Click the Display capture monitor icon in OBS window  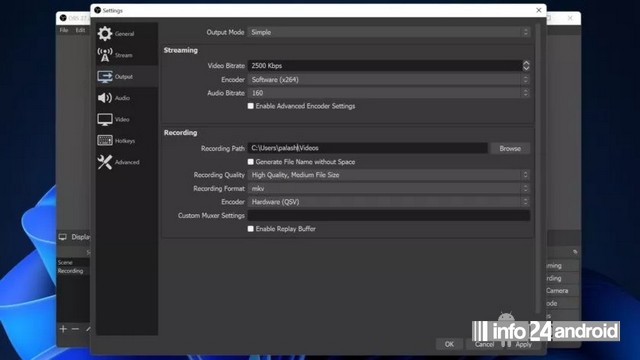[62, 237]
